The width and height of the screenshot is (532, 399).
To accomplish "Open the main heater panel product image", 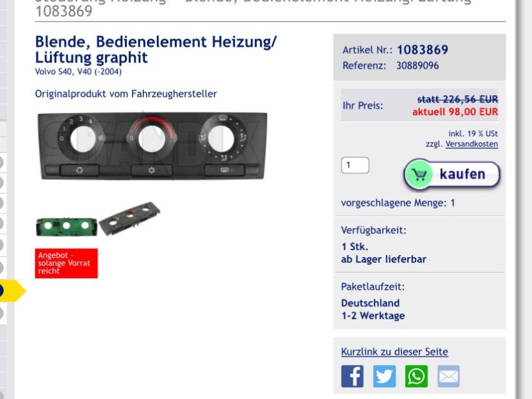I will (x=152, y=145).
